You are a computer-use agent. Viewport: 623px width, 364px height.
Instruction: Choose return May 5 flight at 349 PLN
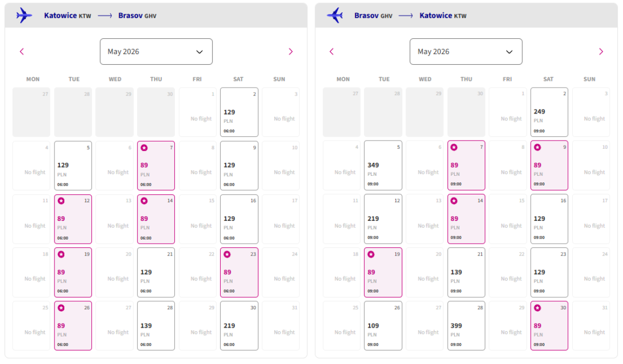pyautogui.click(x=383, y=165)
